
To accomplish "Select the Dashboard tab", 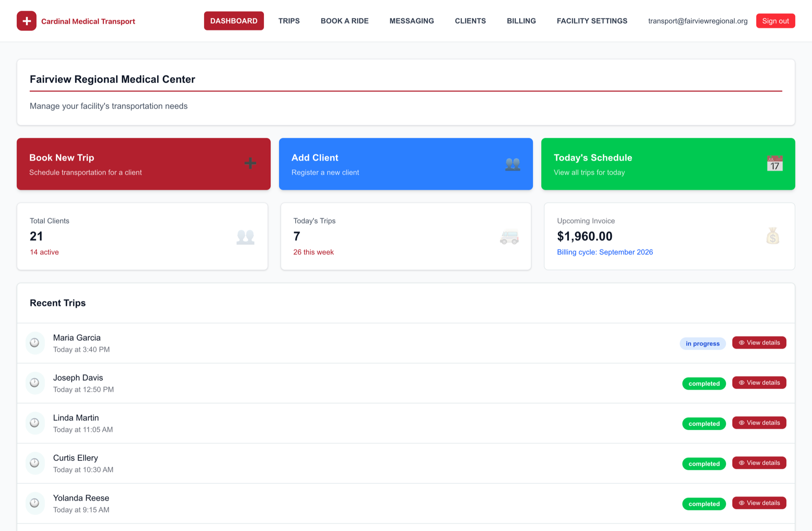I will 234,21.
